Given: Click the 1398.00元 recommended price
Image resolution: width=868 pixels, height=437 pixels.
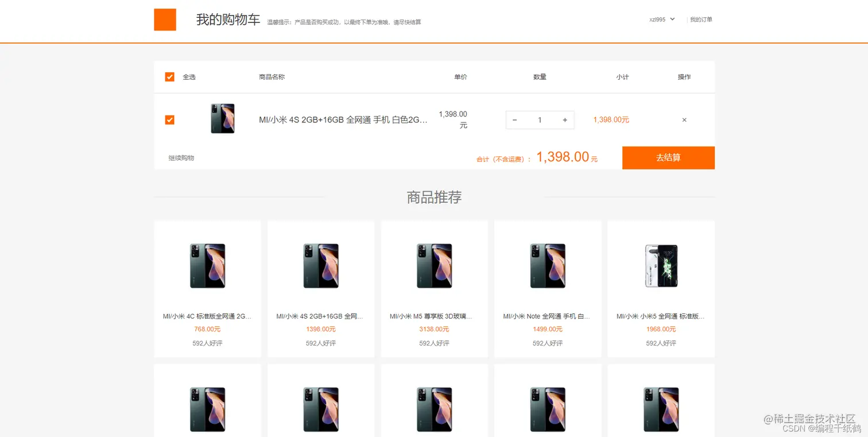Looking at the screenshot, I should (321, 330).
